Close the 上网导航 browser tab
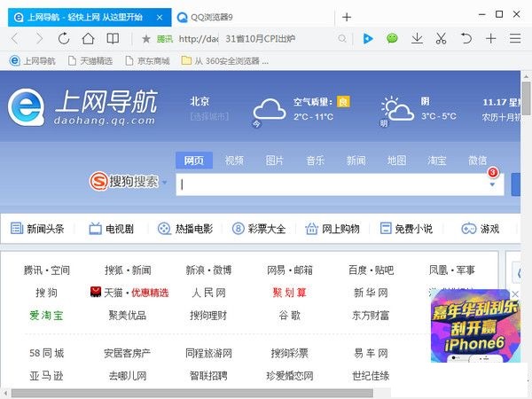 click(x=158, y=16)
